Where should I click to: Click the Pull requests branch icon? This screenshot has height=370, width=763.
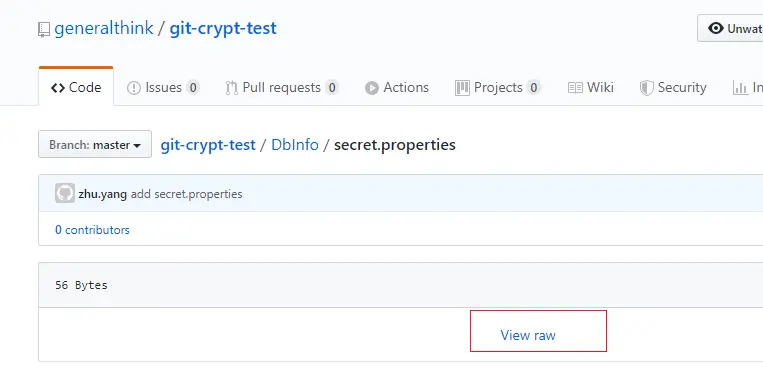click(x=231, y=88)
